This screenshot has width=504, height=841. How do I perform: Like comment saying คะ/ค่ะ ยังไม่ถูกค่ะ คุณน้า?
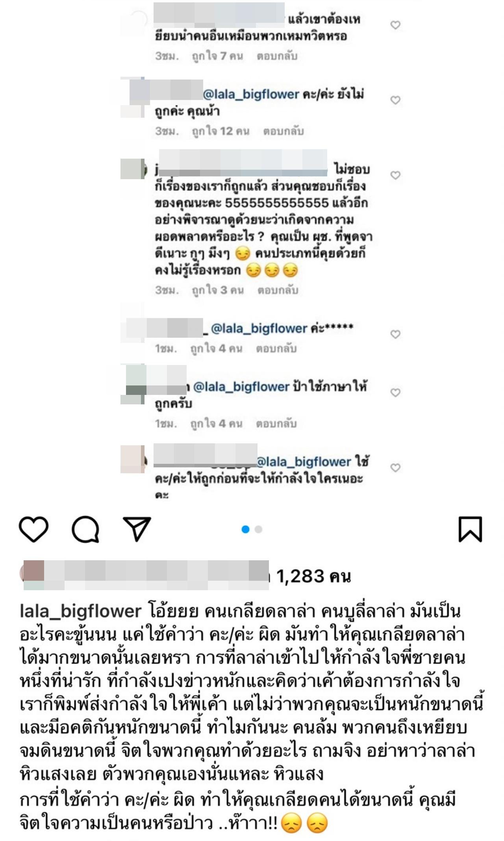point(395,100)
